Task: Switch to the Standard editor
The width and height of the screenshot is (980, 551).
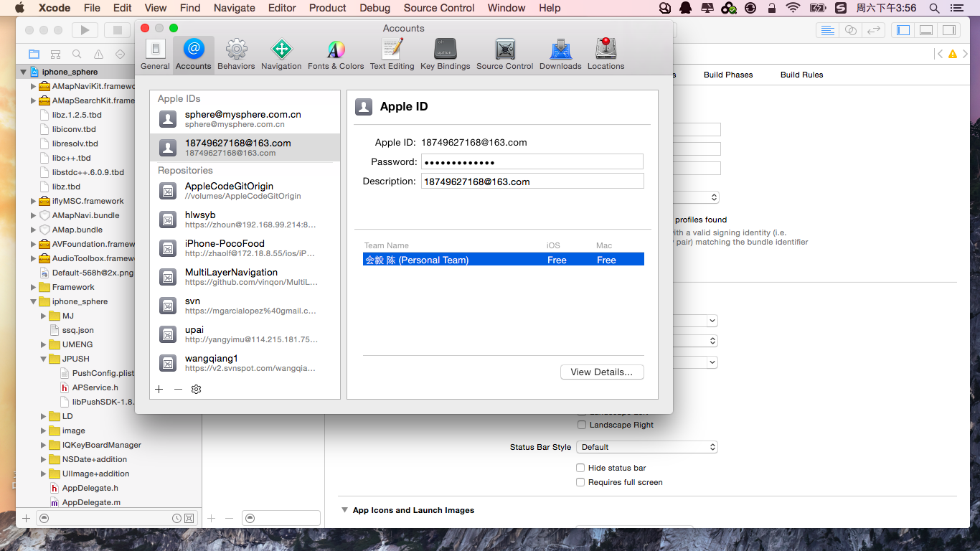Action: click(x=827, y=30)
